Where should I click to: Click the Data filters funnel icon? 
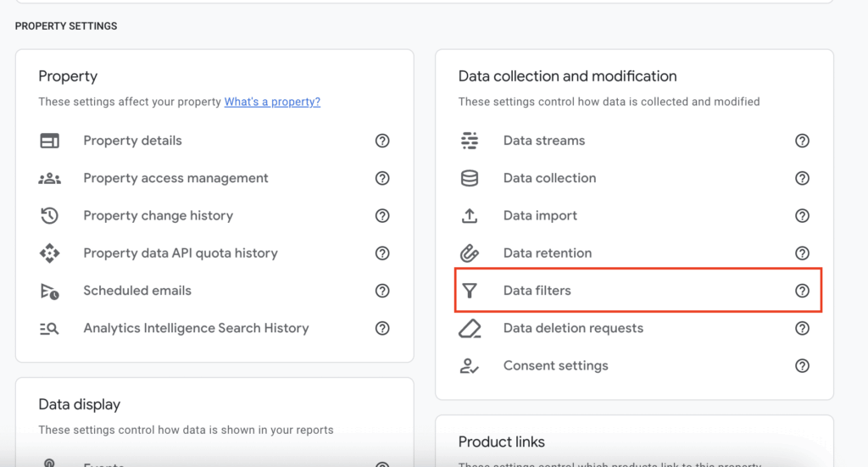point(470,291)
